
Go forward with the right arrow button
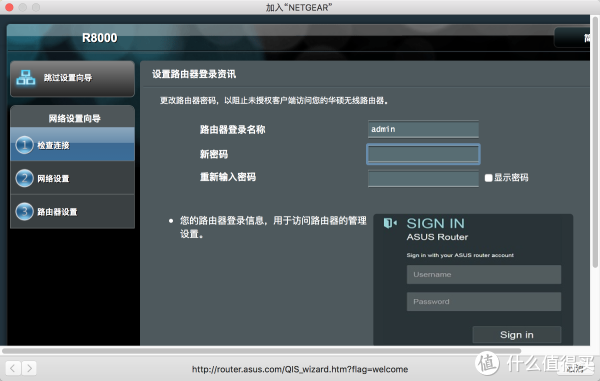(x=29, y=368)
